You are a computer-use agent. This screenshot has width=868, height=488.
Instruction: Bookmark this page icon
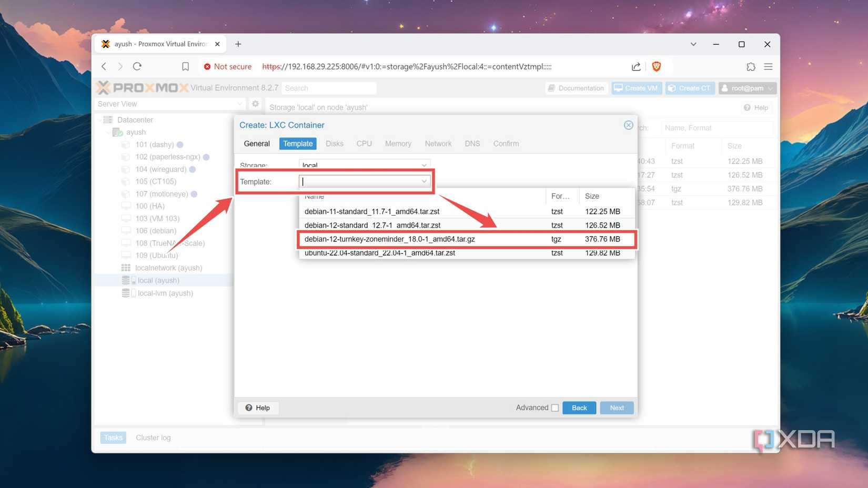click(x=185, y=66)
